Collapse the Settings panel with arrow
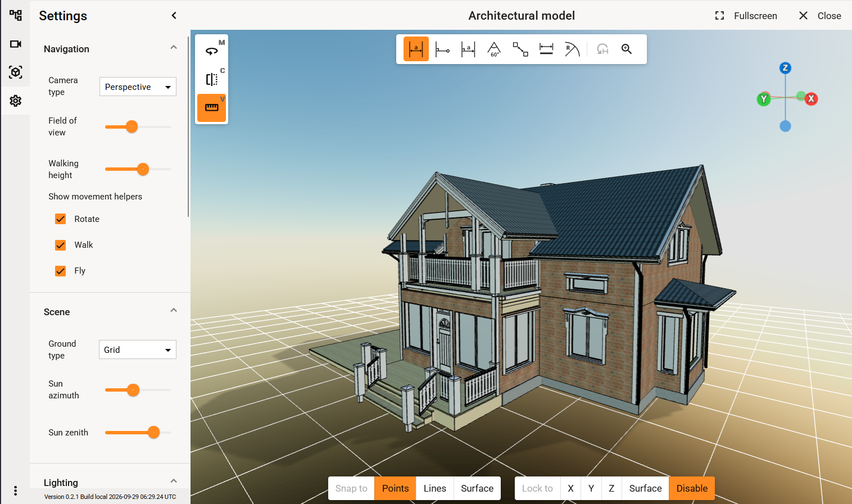The height and width of the screenshot is (504, 852). [x=174, y=16]
